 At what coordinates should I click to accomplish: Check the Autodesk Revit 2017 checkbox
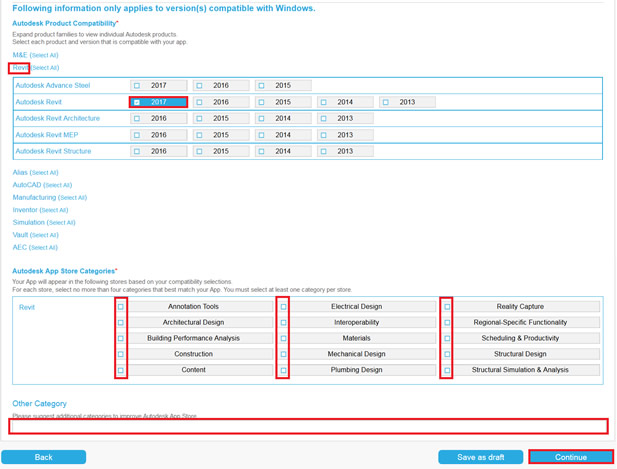(x=137, y=102)
